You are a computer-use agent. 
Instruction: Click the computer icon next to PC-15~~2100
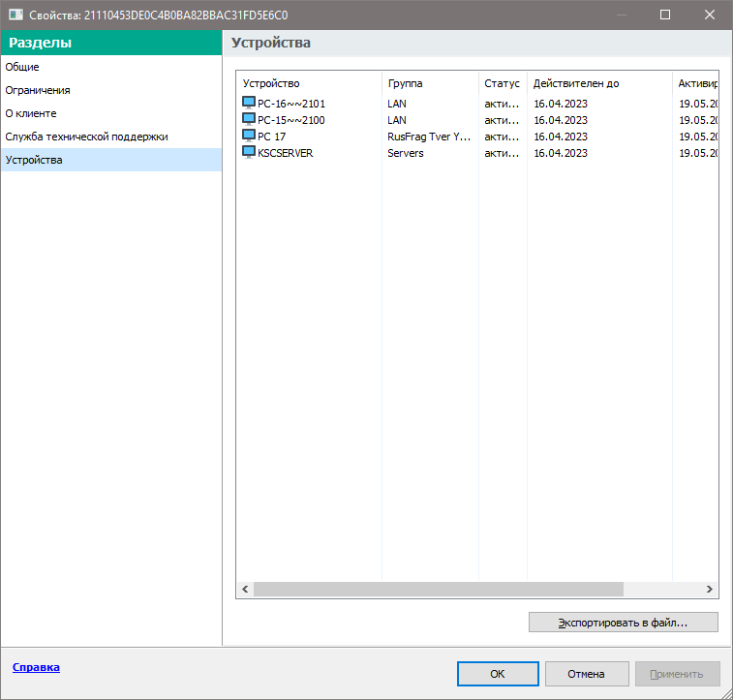point(249,119)
